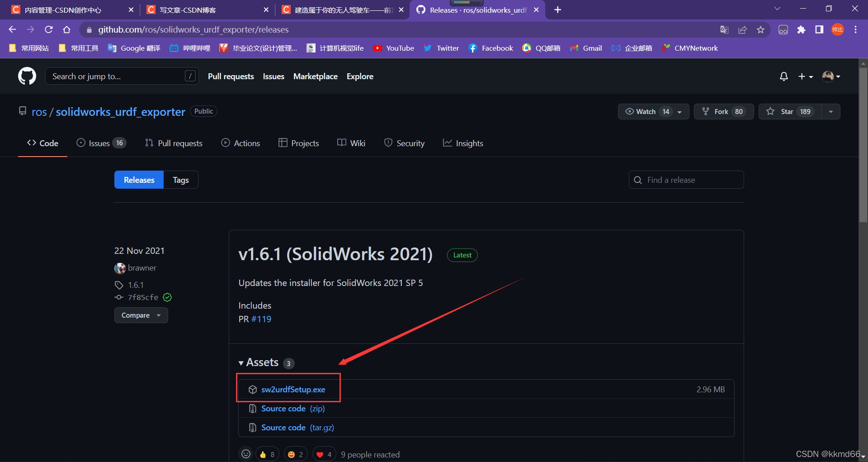Open the Projects tab

(299, 143)
